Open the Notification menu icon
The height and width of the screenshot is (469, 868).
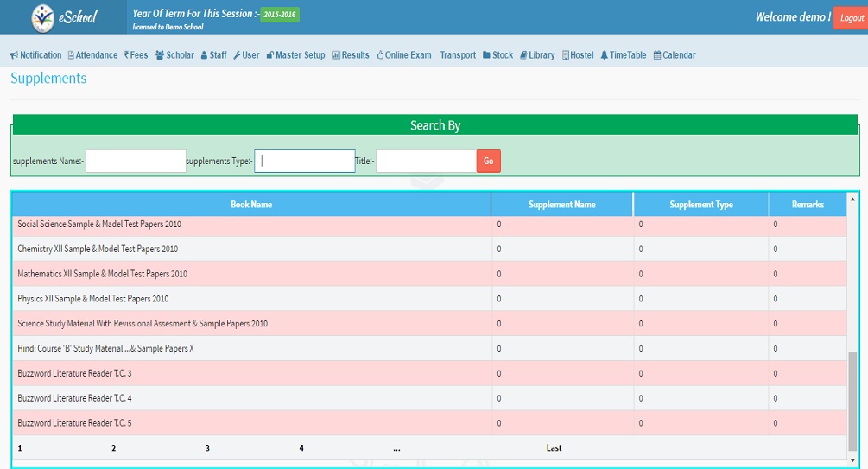15,55
